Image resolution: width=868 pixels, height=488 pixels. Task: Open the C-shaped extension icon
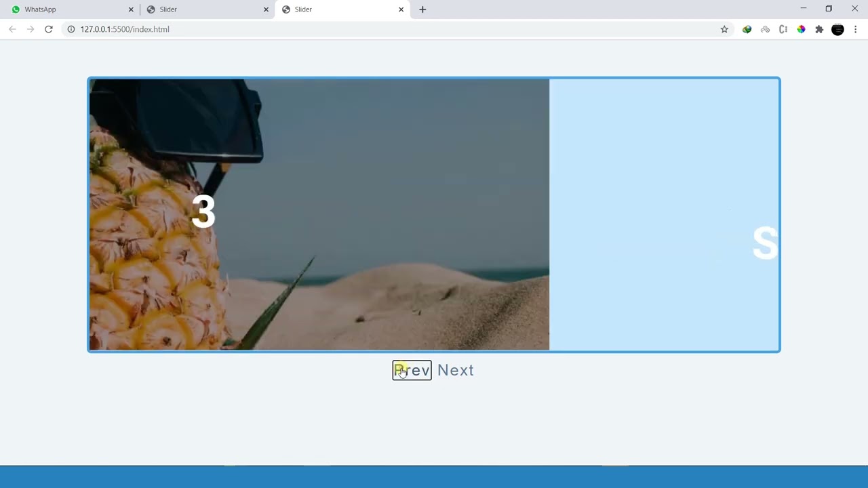783,29
